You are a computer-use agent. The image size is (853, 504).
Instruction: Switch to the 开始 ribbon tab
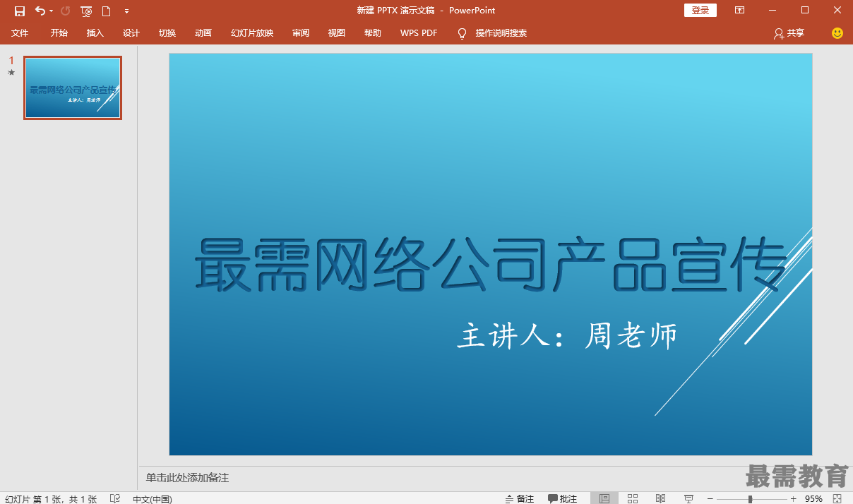[59, 33]
